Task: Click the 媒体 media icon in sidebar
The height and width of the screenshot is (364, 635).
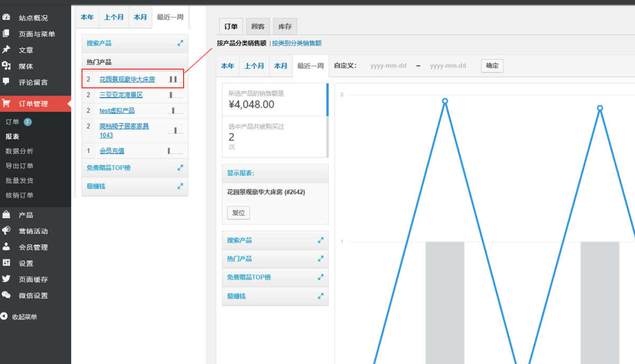Action: pos(6,66)
